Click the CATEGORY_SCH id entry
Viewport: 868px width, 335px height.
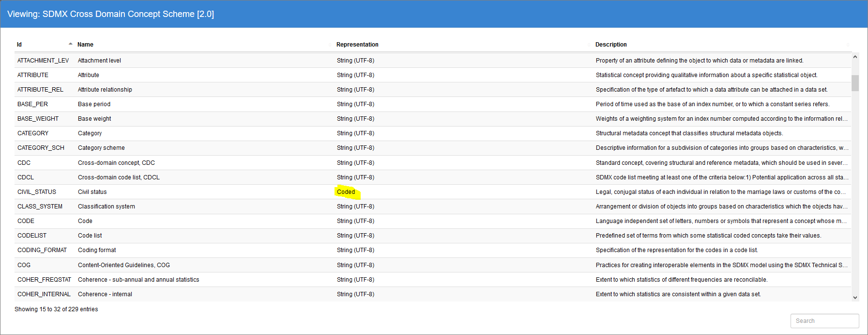[41, 148]
